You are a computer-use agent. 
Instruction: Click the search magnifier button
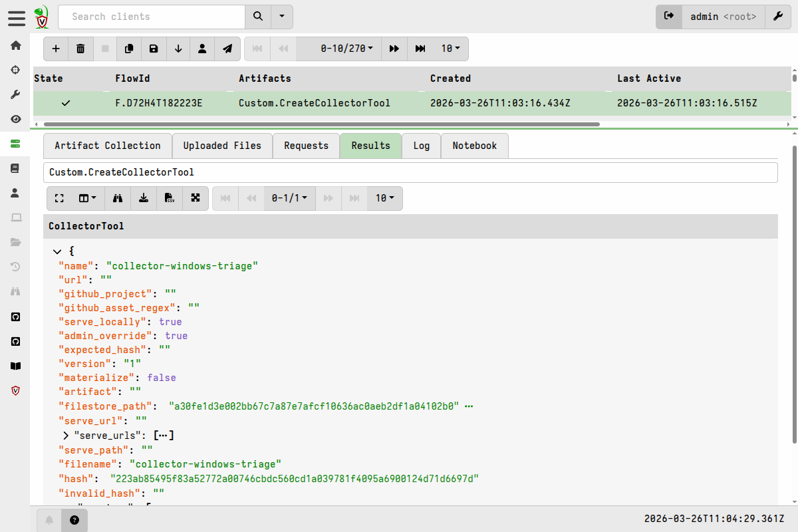(258, 17)
